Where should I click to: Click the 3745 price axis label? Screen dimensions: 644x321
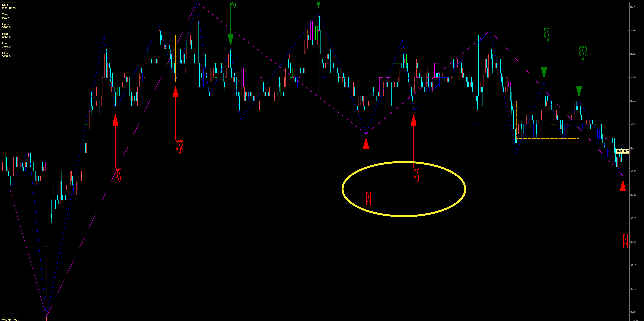633,124
